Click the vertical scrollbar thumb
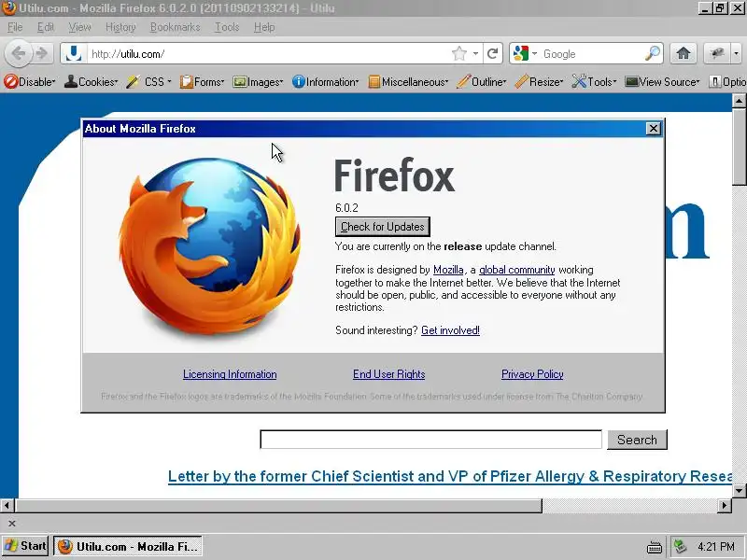Screen dimensions: 747x560 [739, 147]
